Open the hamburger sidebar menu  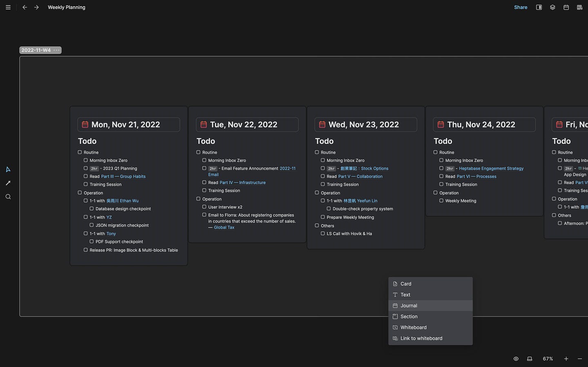pos(8,7)
